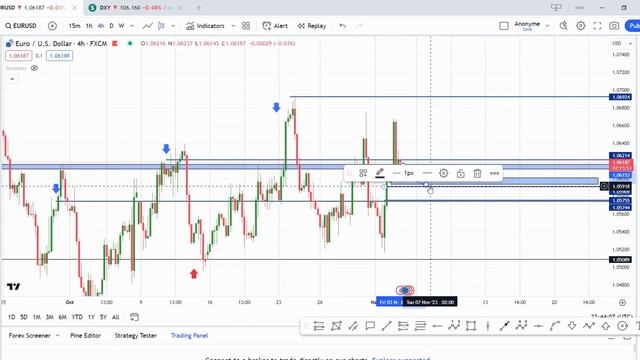640x360 pixels.
Task: Toggle fullscreen mode
Action: click(597, 26)
